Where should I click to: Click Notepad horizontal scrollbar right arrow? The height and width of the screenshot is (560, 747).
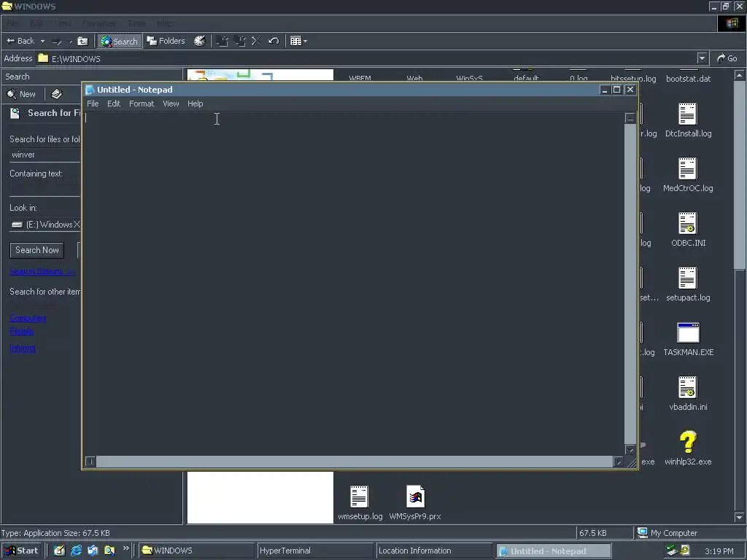click(x=619, y=462)
